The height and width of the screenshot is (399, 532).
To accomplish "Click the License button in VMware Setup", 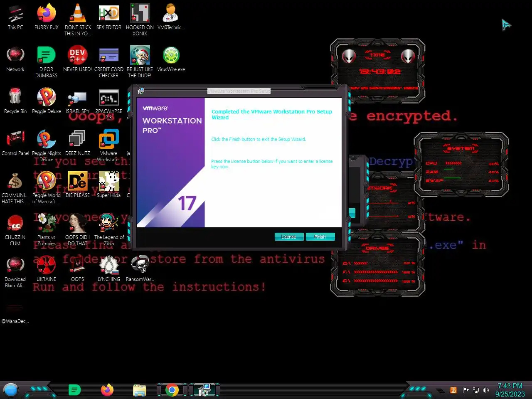I will [x=289, y=236].
